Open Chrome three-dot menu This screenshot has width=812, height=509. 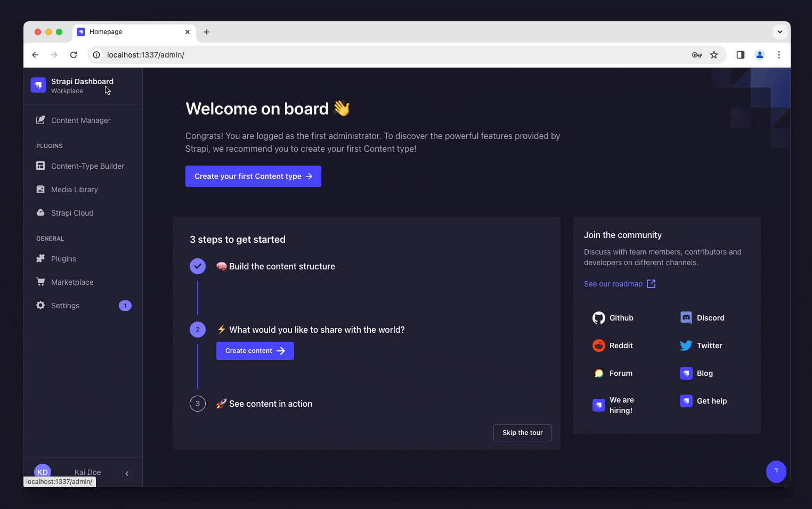coord(778,55)
